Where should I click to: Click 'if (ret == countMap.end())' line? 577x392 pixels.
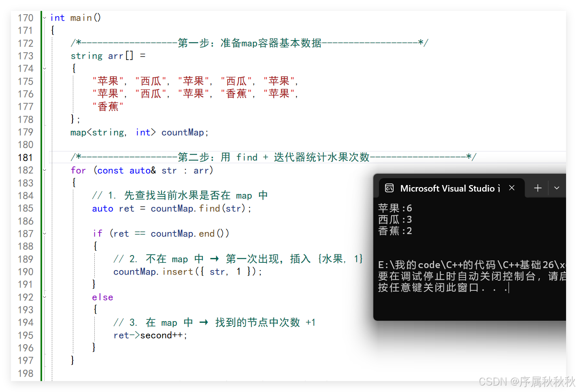pyautogui.click(x=161, y=234)
